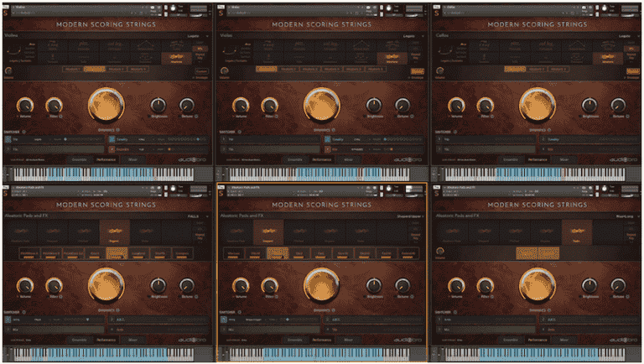The height and width of the screenshot is (364, 644).
Task: Click the info icon beside Detune in the Violins instrument
Action: [x=196, y=117]
